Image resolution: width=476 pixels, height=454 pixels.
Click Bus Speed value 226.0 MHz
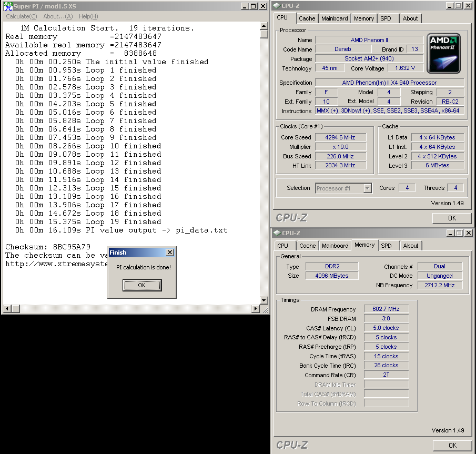(x=340, y=156)
